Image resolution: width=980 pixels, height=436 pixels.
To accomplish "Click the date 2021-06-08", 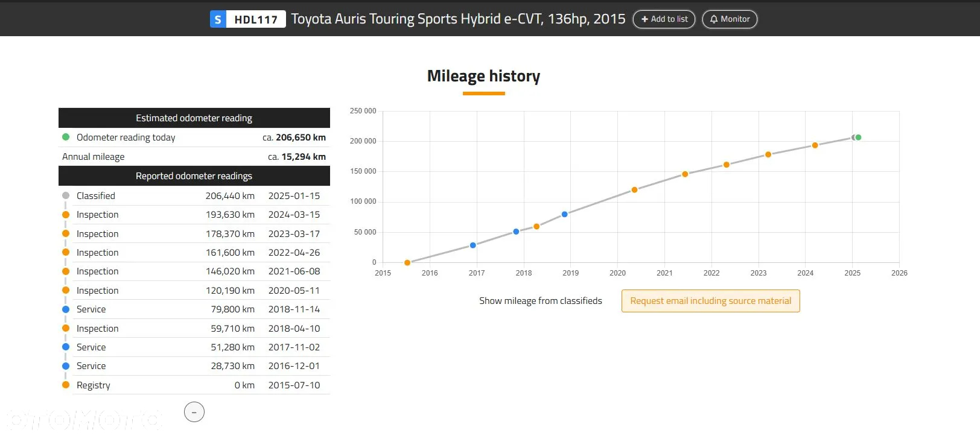I will click(294, 271).
